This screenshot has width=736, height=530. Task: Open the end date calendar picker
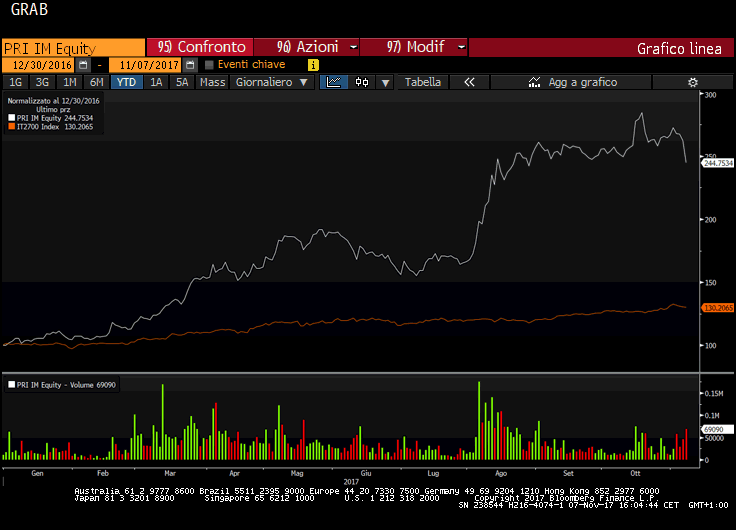click(190, 65)
